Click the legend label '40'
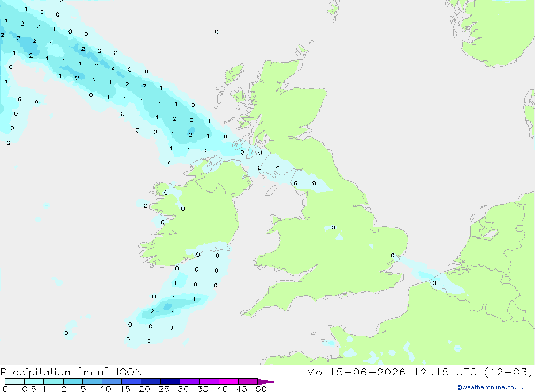The image size is (535, 392). [223, 389]
